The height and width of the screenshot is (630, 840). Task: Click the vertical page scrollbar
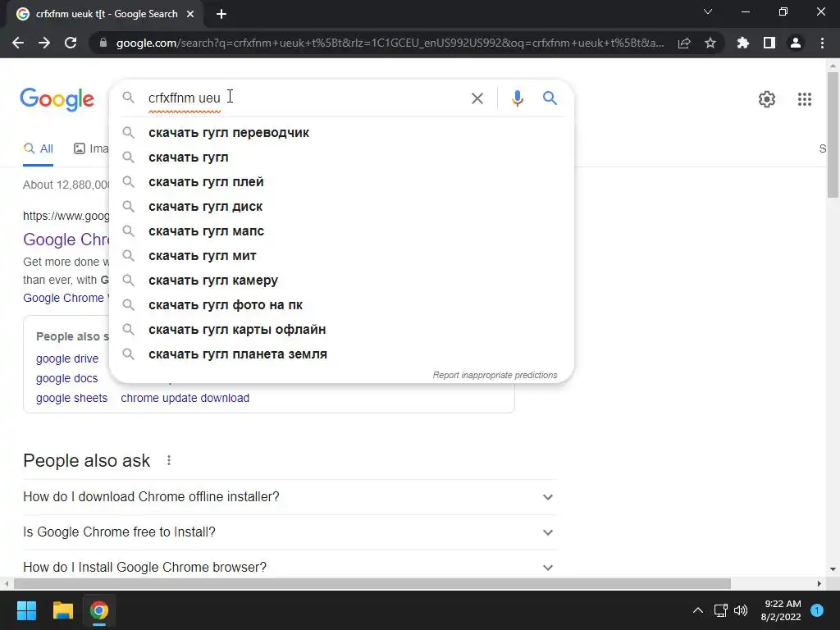click(x=833, y=134)
